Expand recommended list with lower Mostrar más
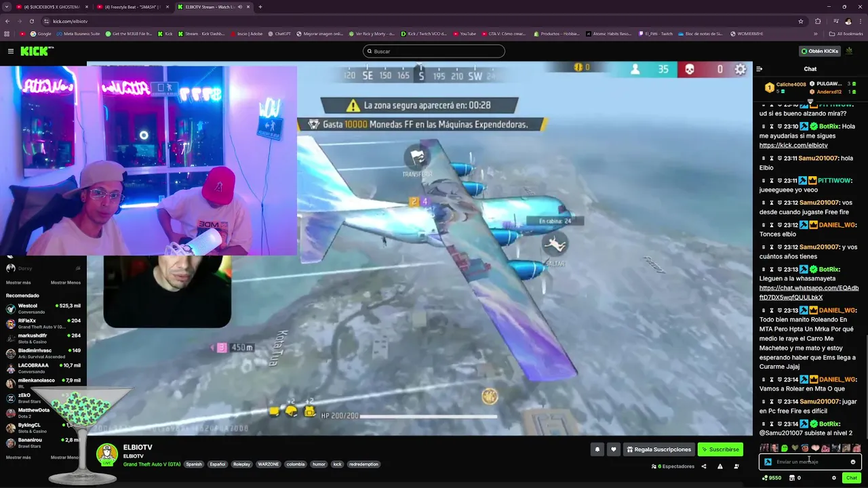 coord(18,457)
